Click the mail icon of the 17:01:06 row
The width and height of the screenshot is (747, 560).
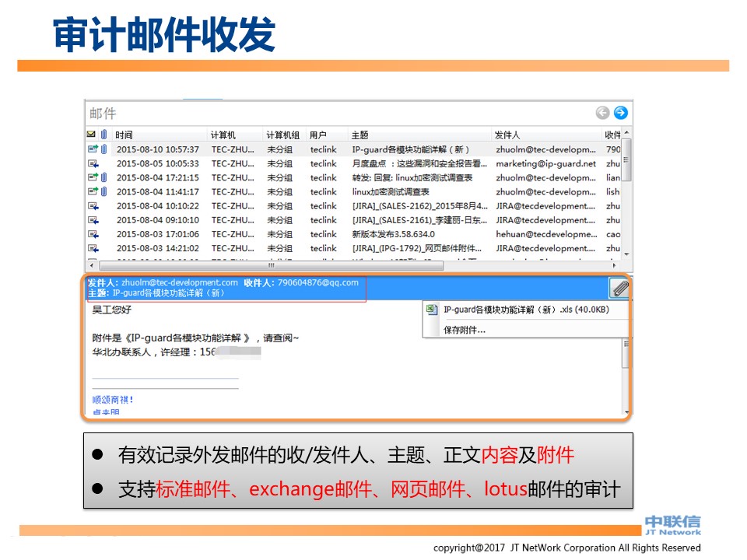click(x=93, y=234)
